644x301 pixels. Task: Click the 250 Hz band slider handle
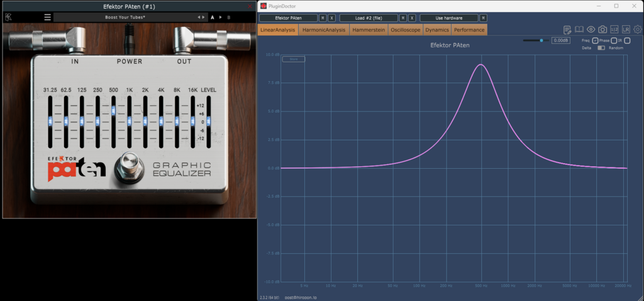click(97, 121)
